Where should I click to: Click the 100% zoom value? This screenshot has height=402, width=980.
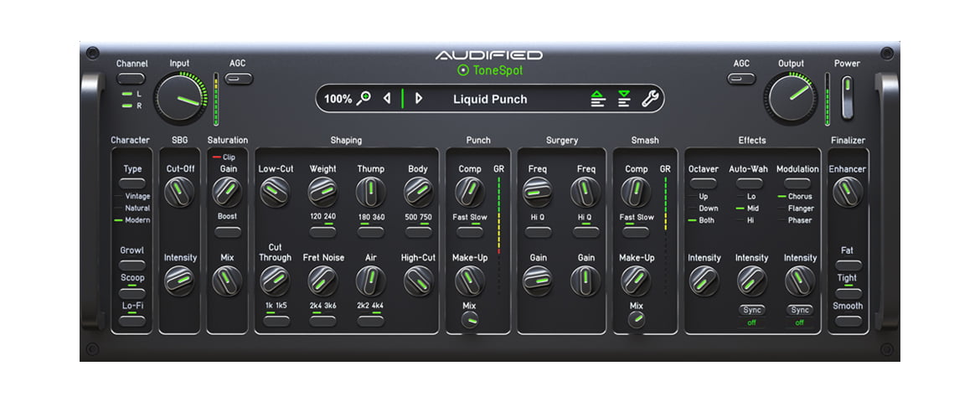[x=338, y=99]
